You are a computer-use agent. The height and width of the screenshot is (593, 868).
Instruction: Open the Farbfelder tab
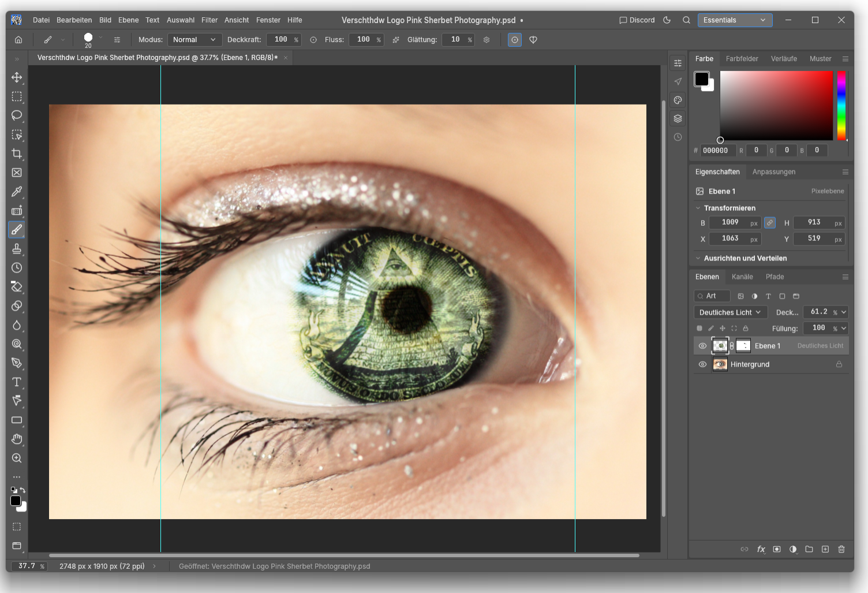pos(742,59)
